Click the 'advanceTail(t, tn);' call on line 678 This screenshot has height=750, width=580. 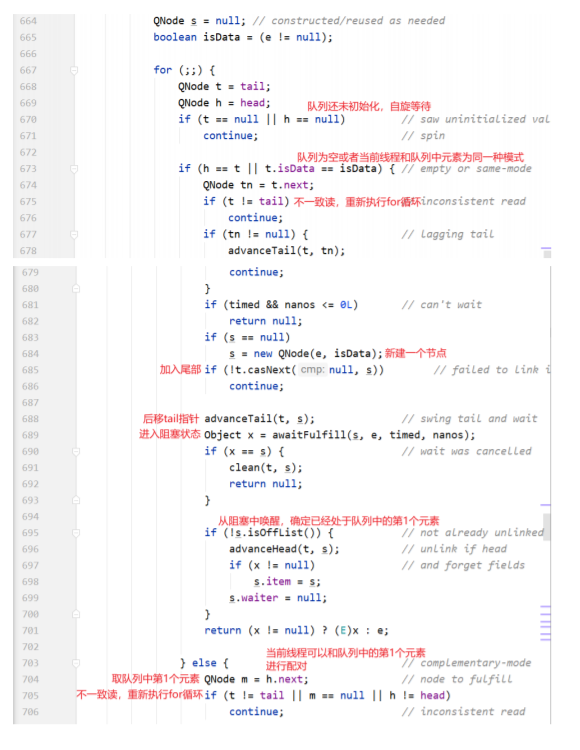coord(286,251)
